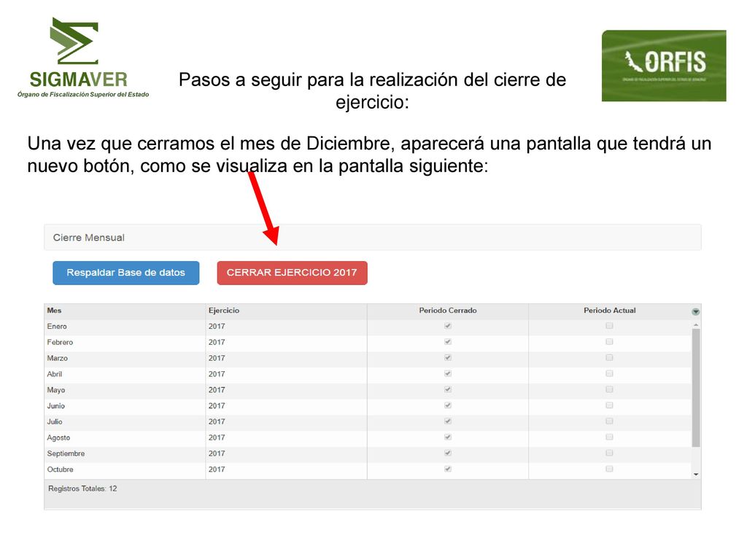747x560 pixels.
Task: Click the SIGMAVER logo
Action: coord(83,58)
